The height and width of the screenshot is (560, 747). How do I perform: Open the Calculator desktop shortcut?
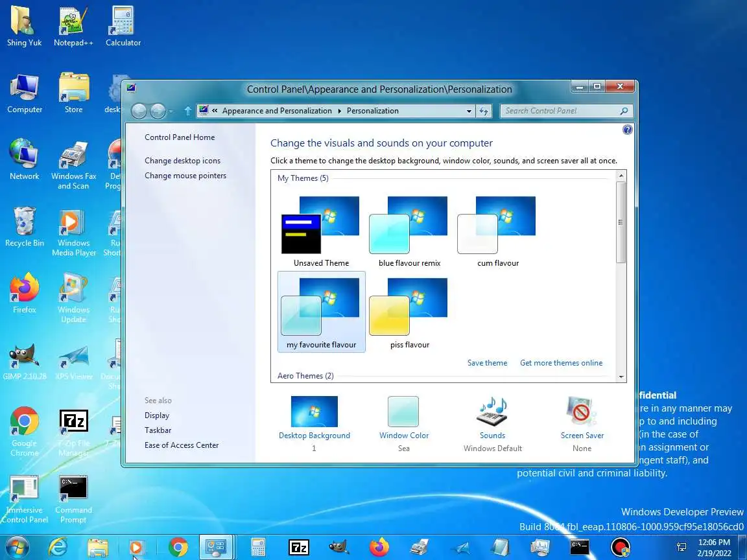123,26
